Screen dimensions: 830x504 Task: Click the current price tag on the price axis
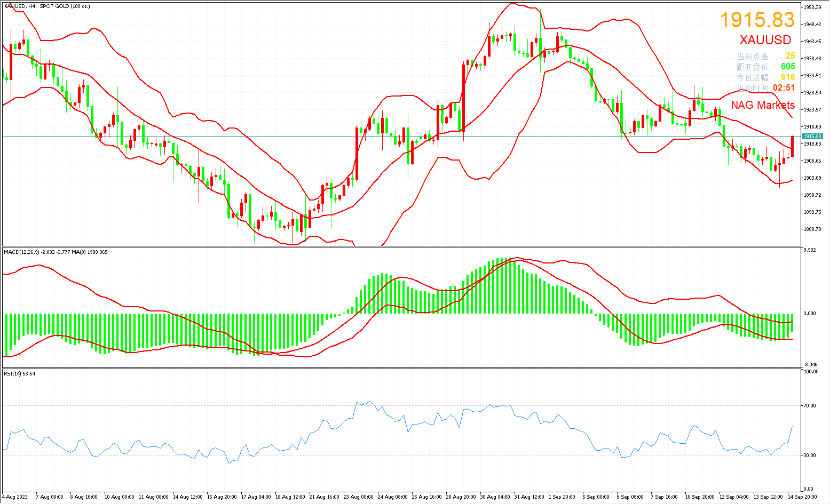click(x=812, y=137)
